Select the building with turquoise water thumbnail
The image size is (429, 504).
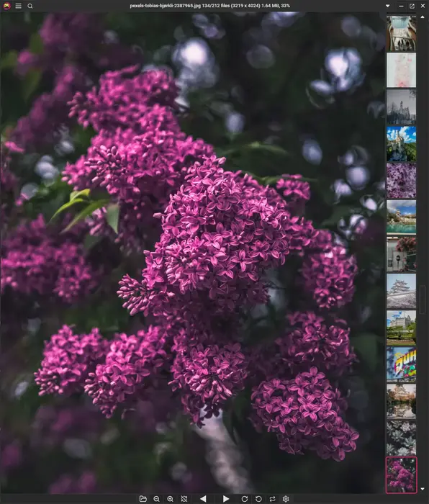(401, 217)
